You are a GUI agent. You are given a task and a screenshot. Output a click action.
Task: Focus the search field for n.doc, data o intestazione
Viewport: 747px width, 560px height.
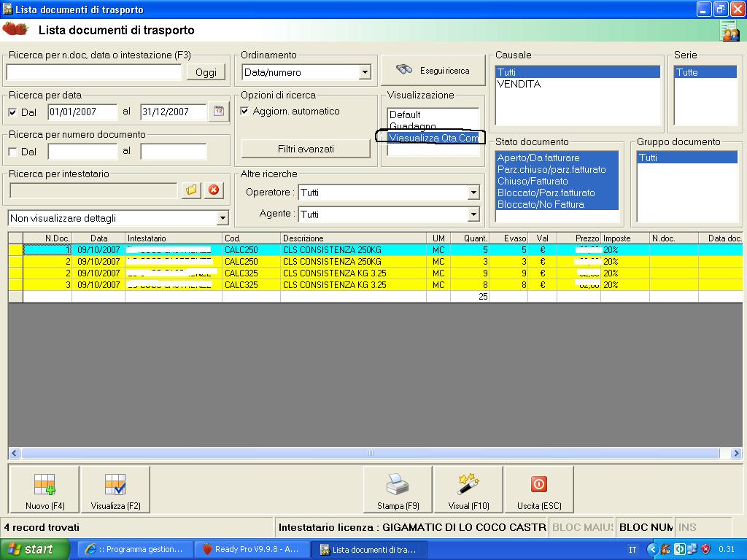click(94, 72)
